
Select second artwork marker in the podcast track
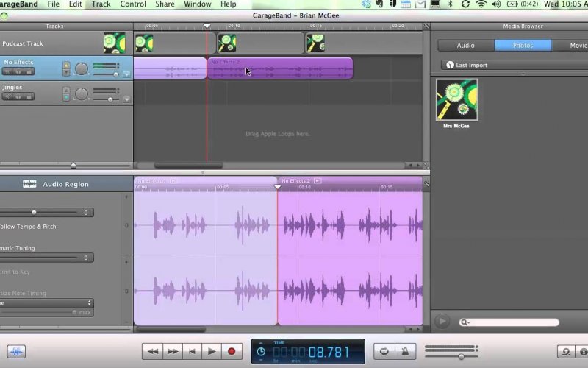tap(227, 43)
